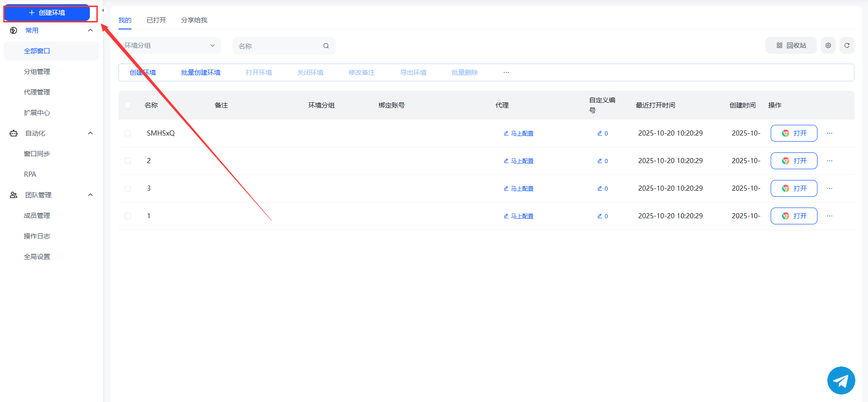
Task: Select the checkbox for the SMHSxQ row
Action: (x=128, y=133)
